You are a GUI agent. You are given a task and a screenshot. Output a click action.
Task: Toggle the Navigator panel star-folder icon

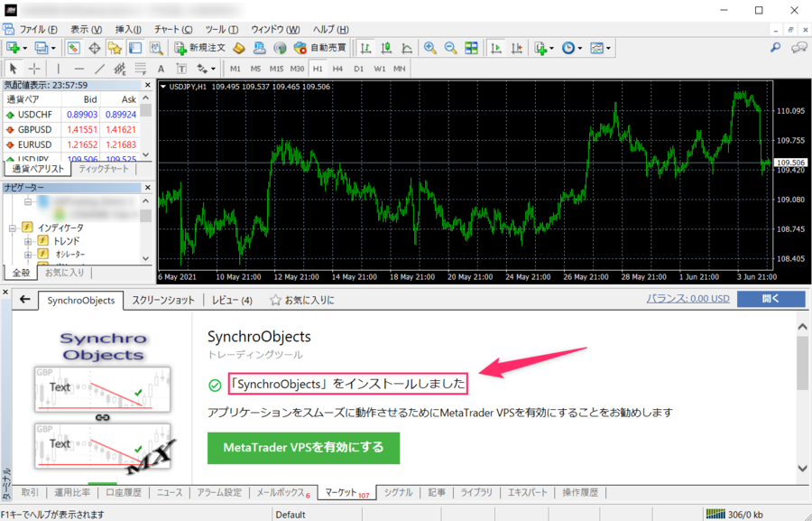point(115,48)
